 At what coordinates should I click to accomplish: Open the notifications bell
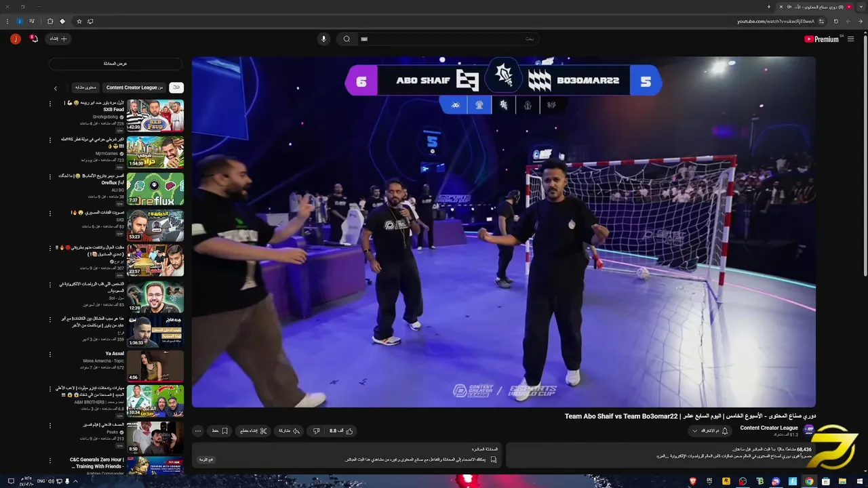[34, 39]
